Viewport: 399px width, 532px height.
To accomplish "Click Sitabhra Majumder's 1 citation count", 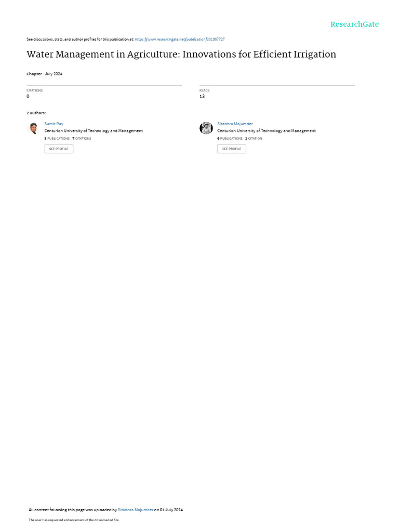I will (x=254, y=138).
